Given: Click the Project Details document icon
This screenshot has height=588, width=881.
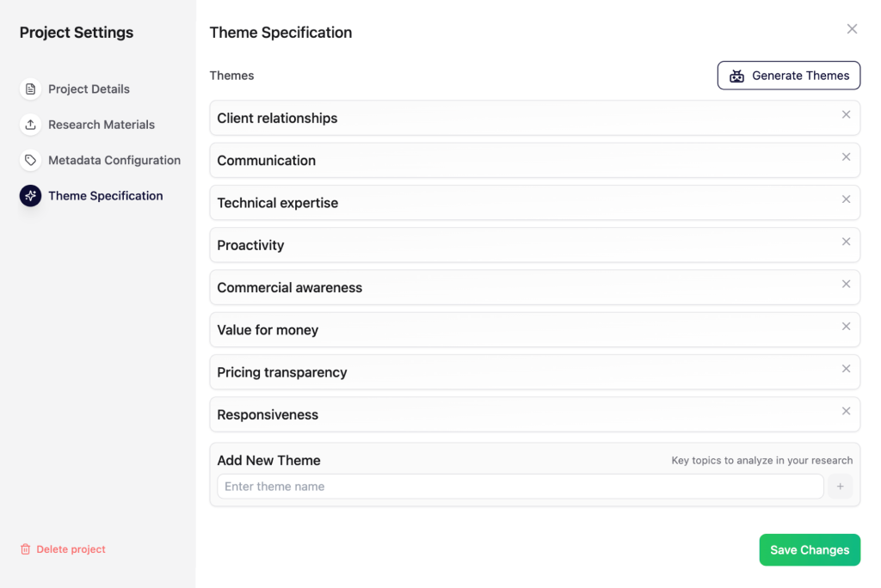Looking at the screenshot, I should pyautogui.click(x=31, y=89).
